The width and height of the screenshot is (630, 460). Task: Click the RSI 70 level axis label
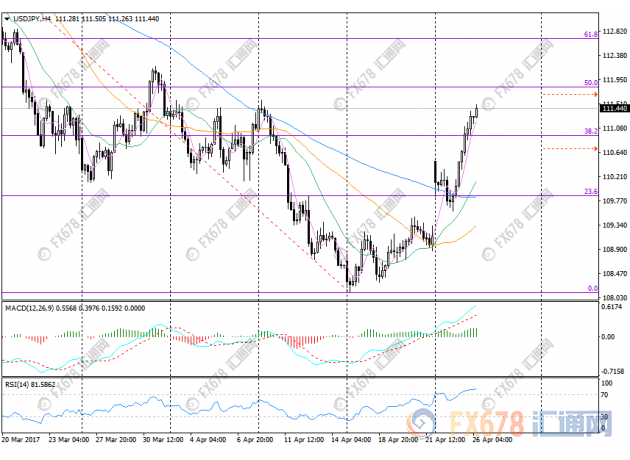pyautogui.click(x=606, y=397)
